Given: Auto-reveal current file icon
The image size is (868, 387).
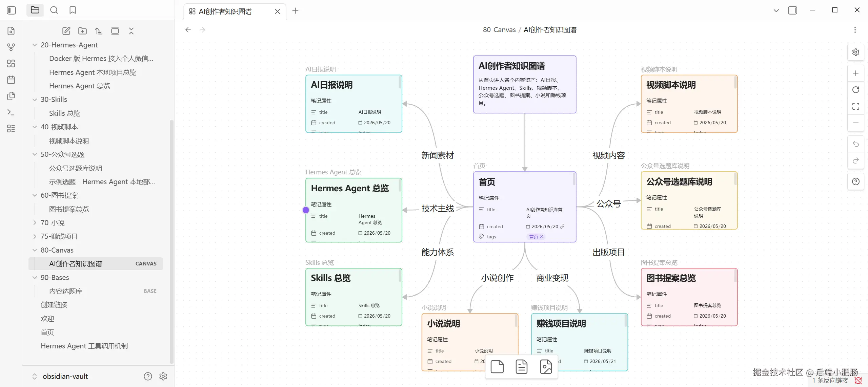Looking at the screenshot, I should point(115,31).
